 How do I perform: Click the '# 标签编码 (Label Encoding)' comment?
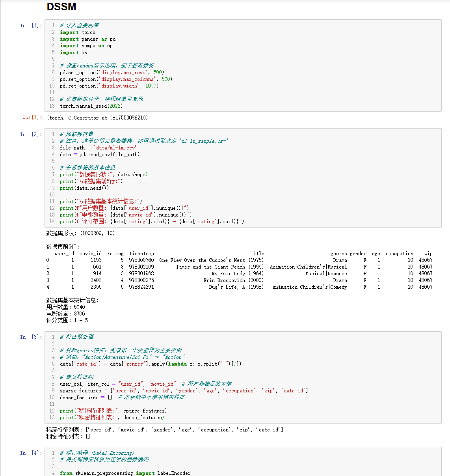[97, 453]
